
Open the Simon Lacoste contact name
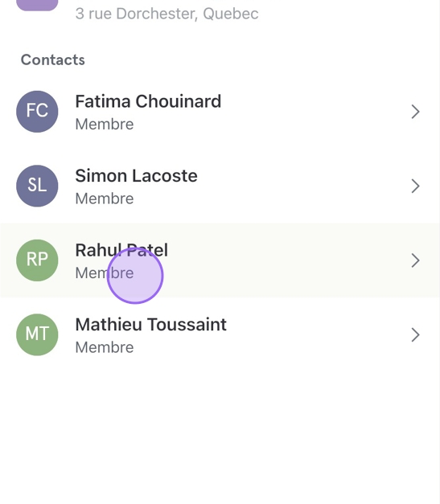coord(137,176)
